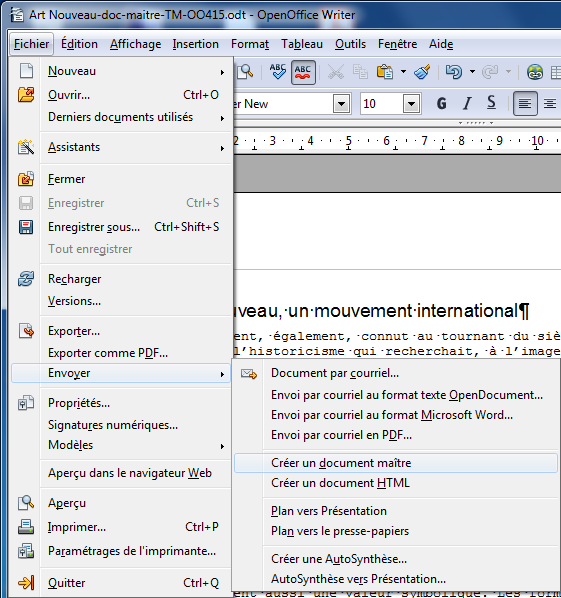The width and height of the screenshot is (561, 598).
Task: Expand the Nouveau submenu
Action: (x=121, y=71)
